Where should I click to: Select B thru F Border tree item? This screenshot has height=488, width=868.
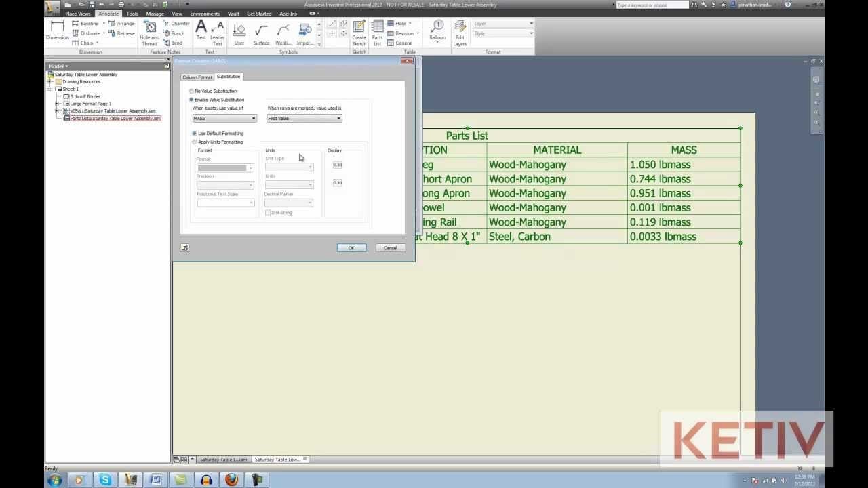(85, 96)
